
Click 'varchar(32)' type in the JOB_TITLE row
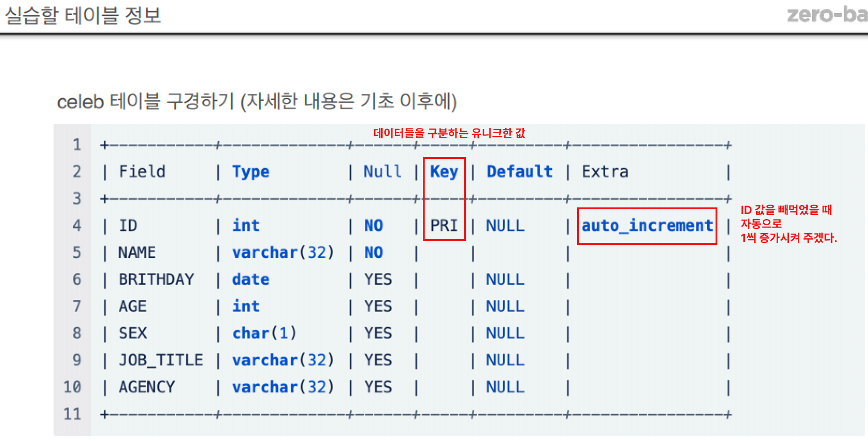(x=283, y=360)
